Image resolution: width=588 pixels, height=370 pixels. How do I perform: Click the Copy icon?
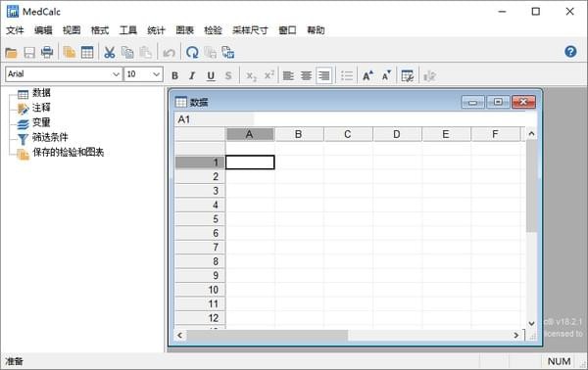click(x=127, y=53)
